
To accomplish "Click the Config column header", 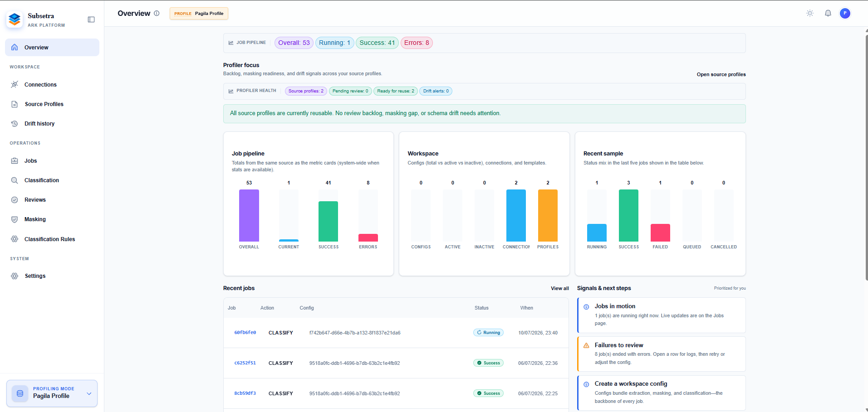I will pyautogui.click(x=307, y=308).
